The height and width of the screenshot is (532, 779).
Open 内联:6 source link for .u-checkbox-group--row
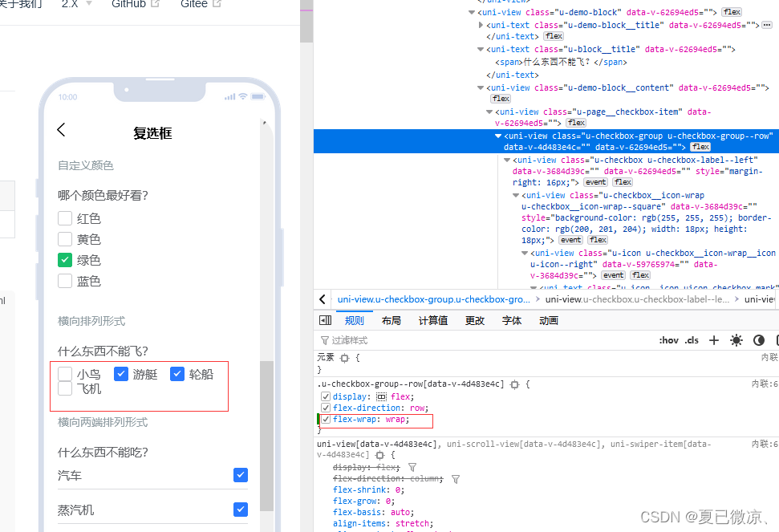pos(765,384)
